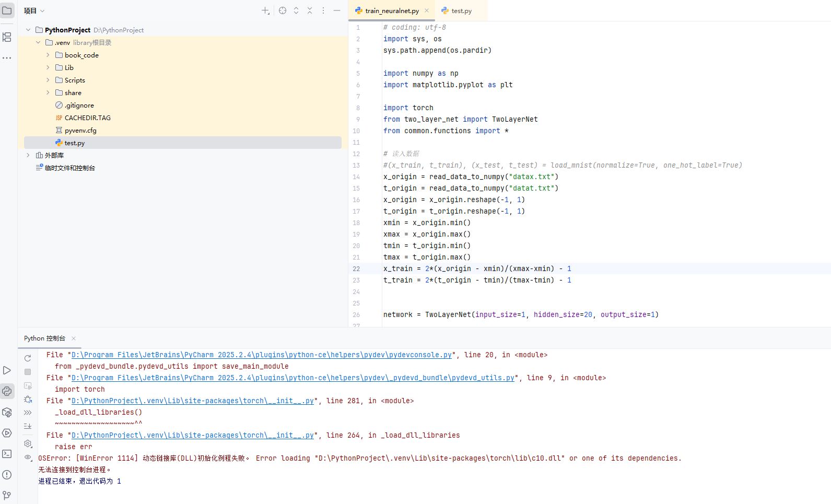Open the Project view dropdown

(x=34, y=10)
